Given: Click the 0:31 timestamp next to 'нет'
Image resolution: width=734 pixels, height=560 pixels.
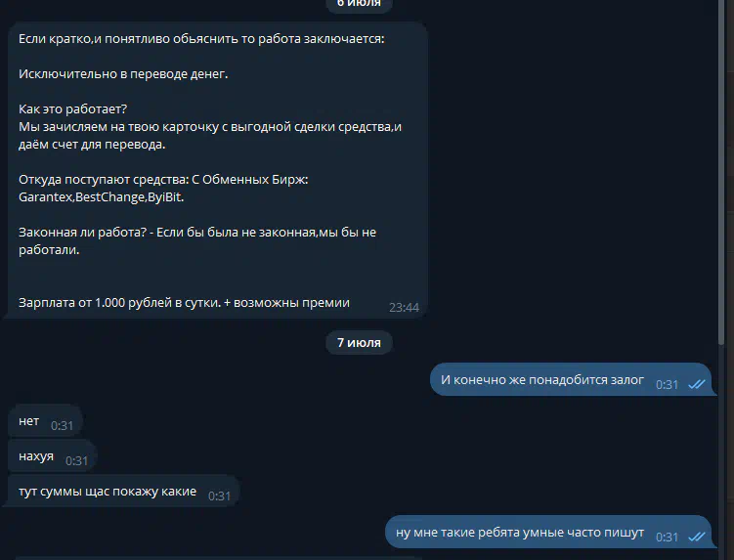Looking at the screenshot, I should point(62,425).
